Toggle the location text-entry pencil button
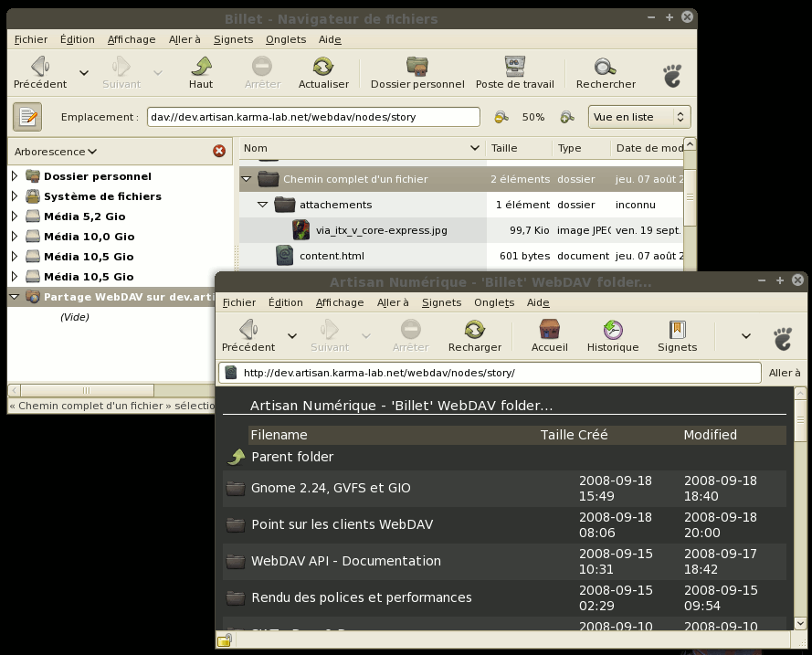 click(27, 117)
